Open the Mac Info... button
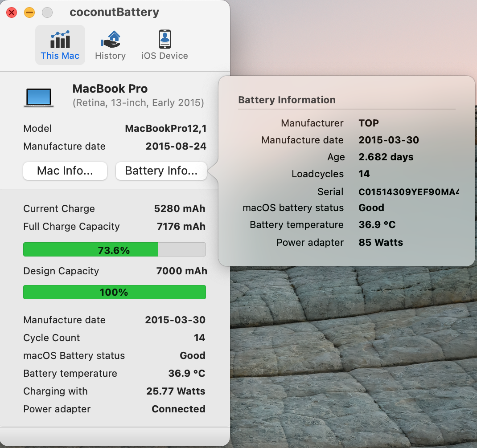 click(65, 171)
